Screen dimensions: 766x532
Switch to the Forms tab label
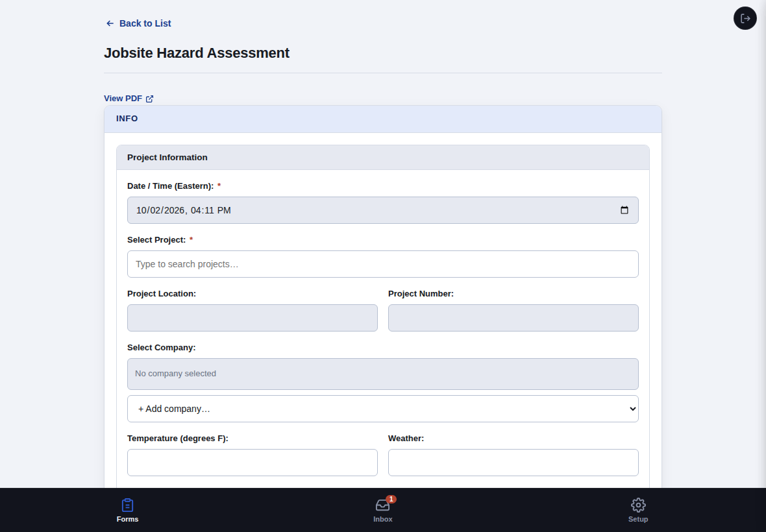127,519
